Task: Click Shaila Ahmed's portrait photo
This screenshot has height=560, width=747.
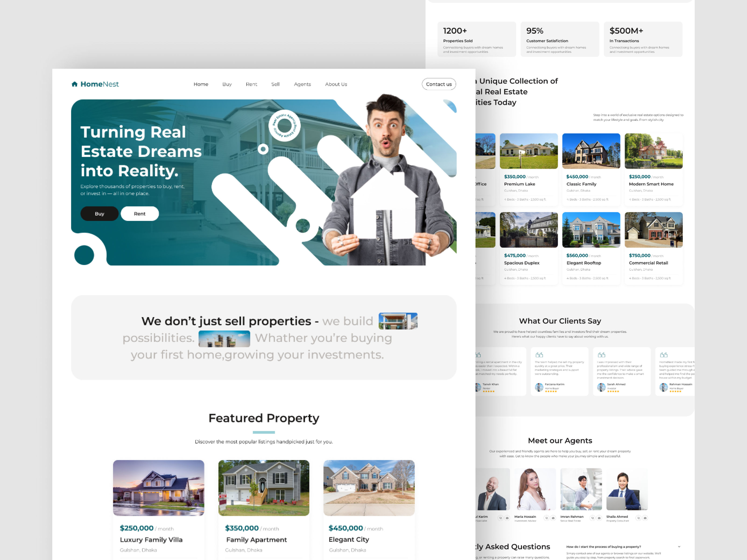Action: (x=627, y=489)
